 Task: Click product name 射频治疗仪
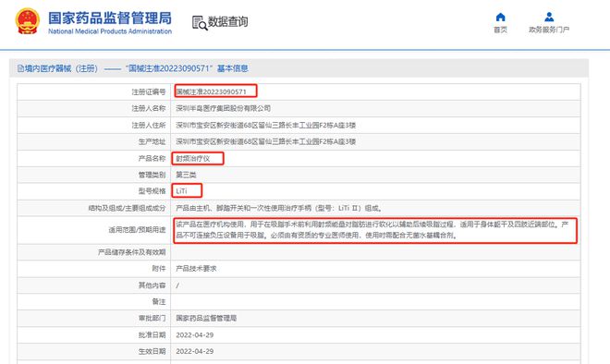click(x=192, y=158)
